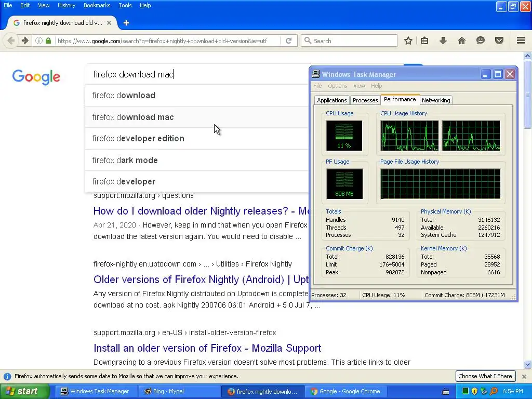Switch to the Networking tab
Screen dimensions: 532x399
(436, 100)
